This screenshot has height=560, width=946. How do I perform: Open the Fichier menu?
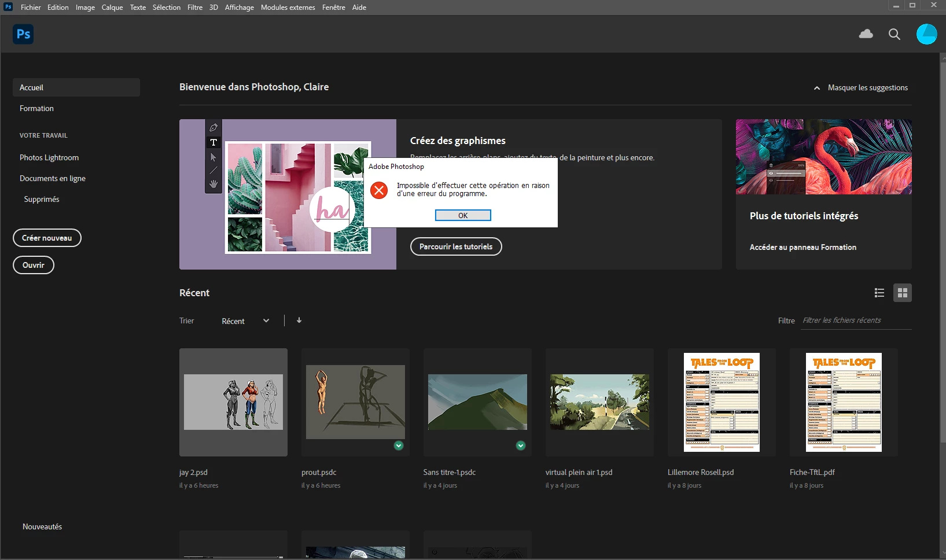pyautogui.click(x=31, y=8)
